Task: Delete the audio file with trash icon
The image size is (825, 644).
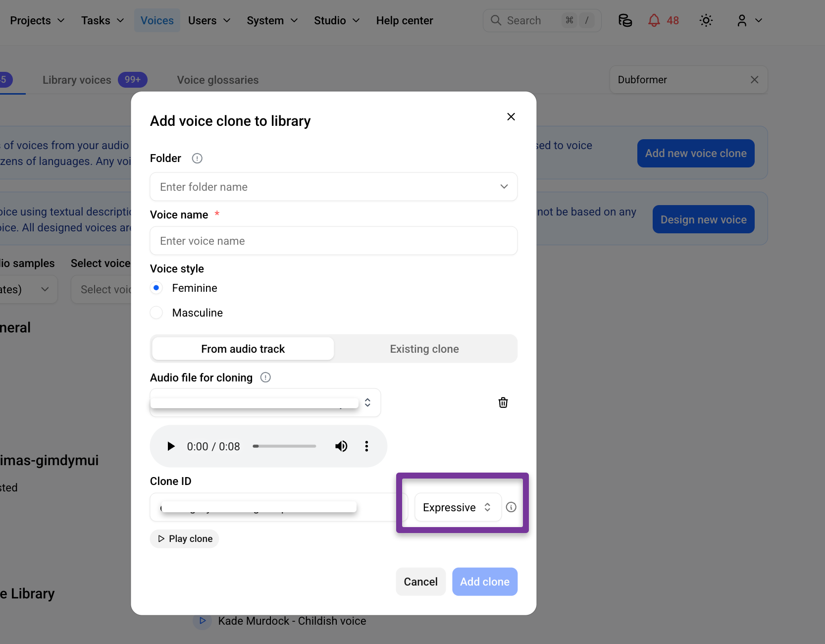Action: pos(503,403)
